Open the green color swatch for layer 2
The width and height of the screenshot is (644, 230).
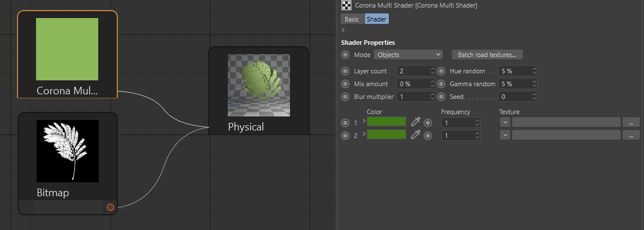[x=387, y=135]
